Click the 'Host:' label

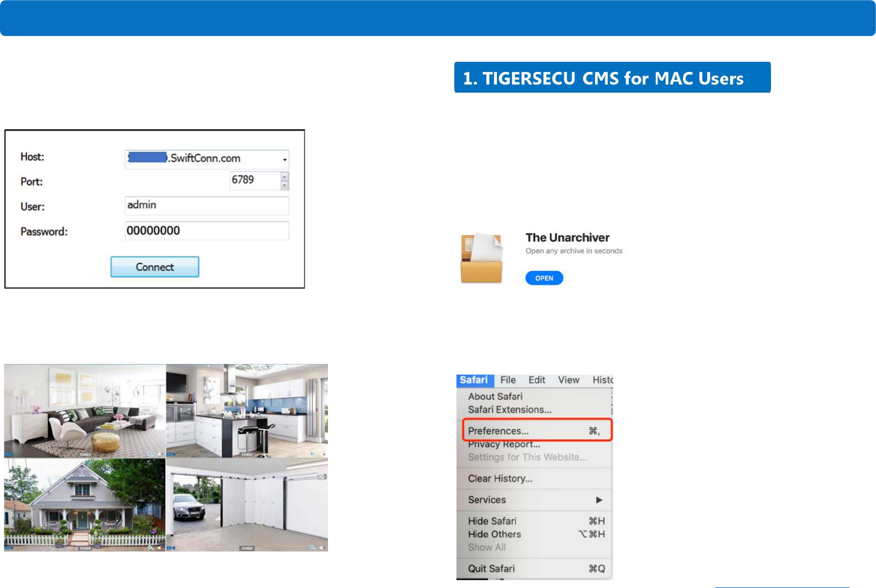[33, 157]
